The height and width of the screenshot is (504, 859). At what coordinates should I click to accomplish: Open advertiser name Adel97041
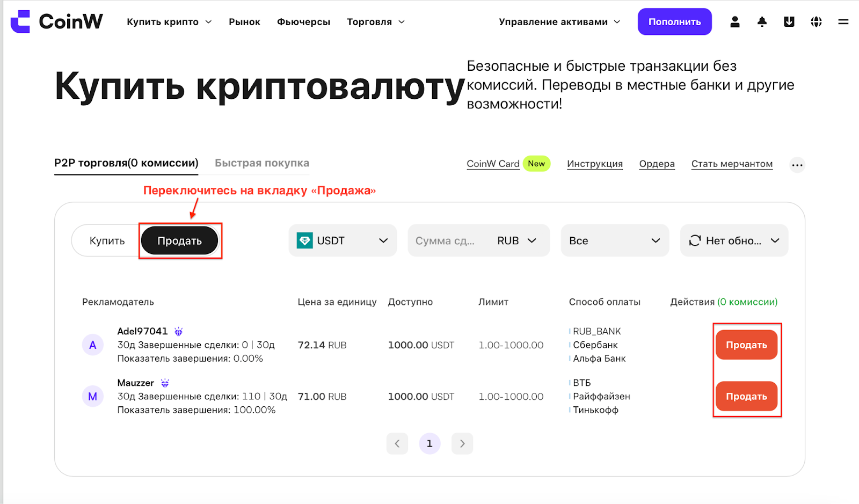[142, 331]
